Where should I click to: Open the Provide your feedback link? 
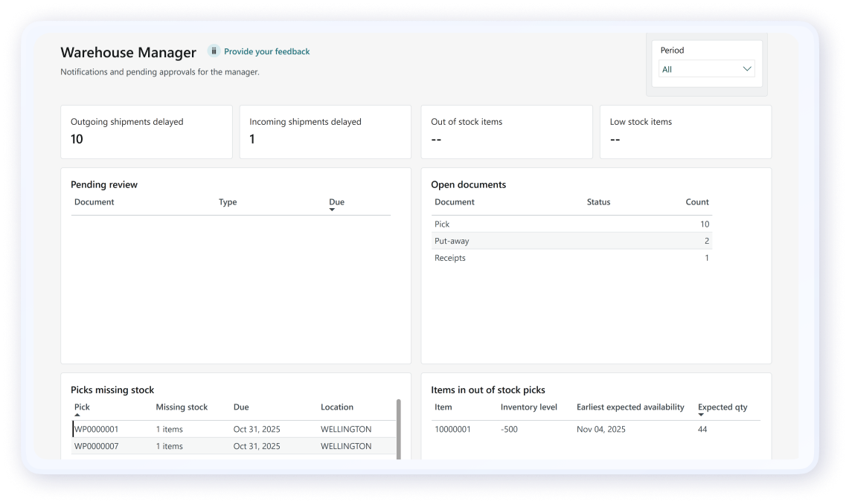coord(266,52)
